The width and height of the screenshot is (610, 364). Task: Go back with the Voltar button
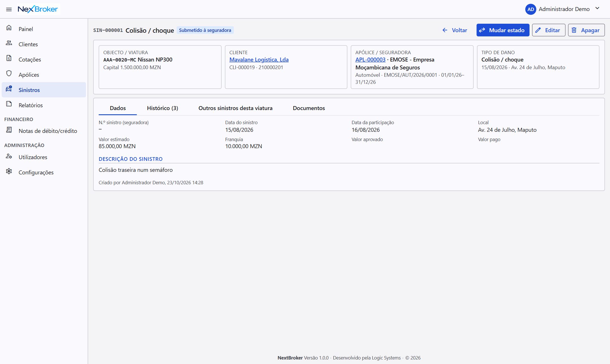click(x=455, y=30)
